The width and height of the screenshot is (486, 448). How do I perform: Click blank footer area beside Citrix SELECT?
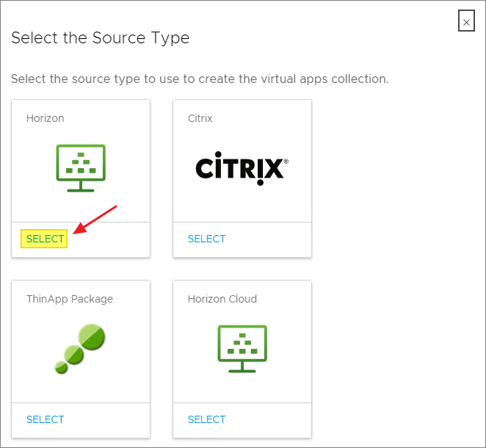click(272, 239)
